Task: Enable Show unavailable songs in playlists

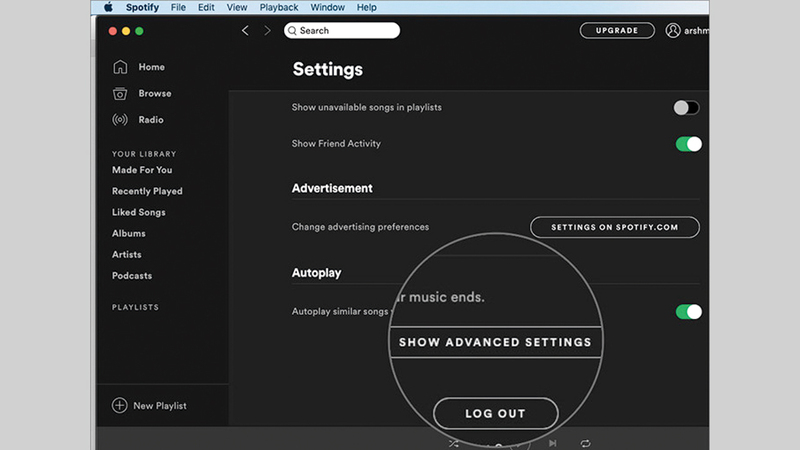Action: tap(687, 108)
